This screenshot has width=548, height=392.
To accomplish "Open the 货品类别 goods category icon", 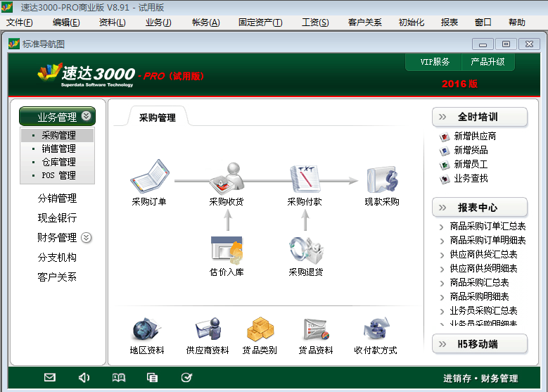I will [260, 329].
